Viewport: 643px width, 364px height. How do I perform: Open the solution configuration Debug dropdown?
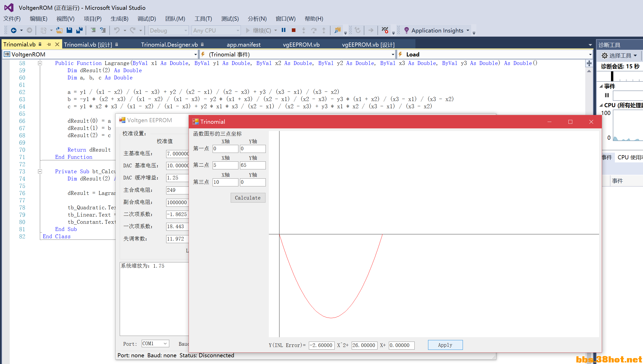coord(168,30)
